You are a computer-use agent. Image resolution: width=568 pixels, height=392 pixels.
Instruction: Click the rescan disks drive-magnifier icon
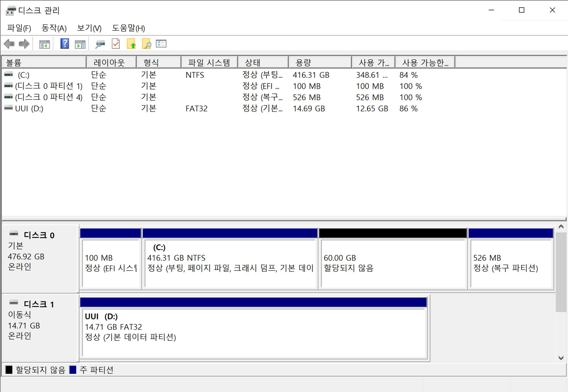click(x=100, y=44)
